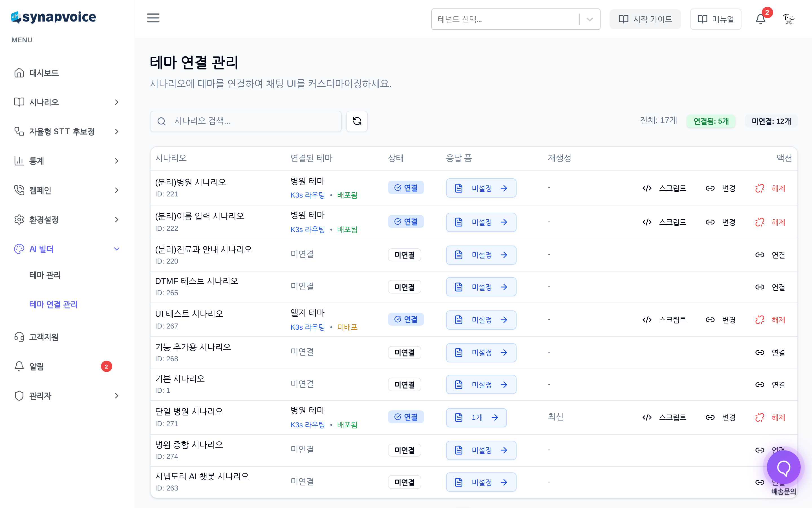Screen dimensions: 812x508
Task: Click the 연결 status badge for ID 271
Action: tap(406, 417)
